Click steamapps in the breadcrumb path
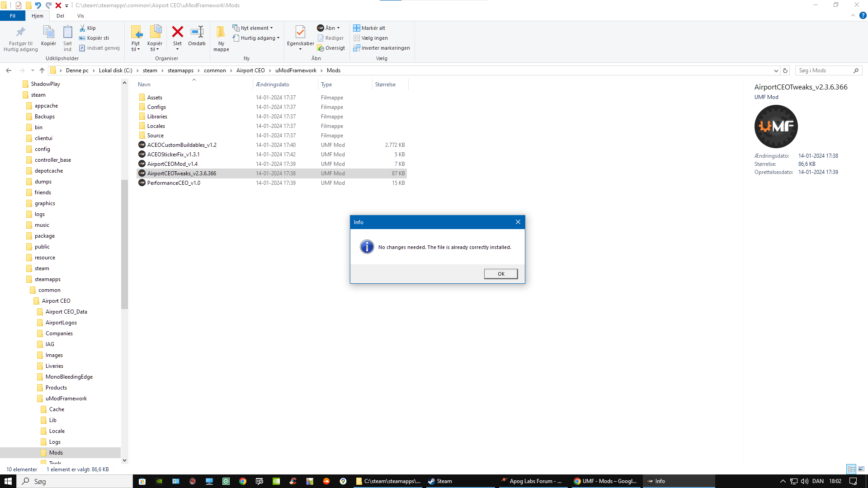Viewport: 868px width, 488px height. coord(180,70)
